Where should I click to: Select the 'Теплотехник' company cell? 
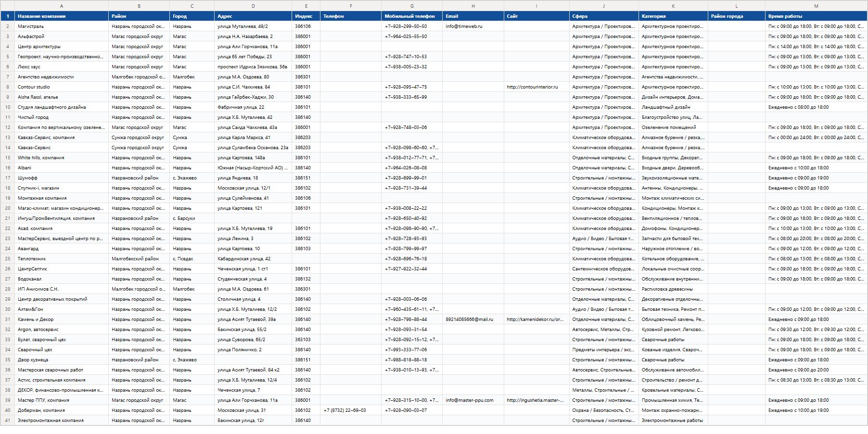pyautogui.click(x=62, y=258)
